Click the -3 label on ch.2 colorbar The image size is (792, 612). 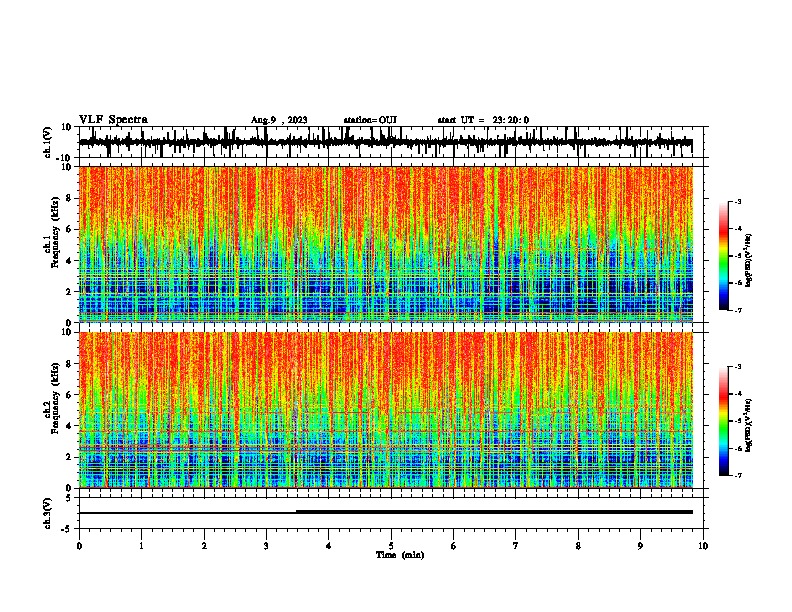[x=738, y=367]
